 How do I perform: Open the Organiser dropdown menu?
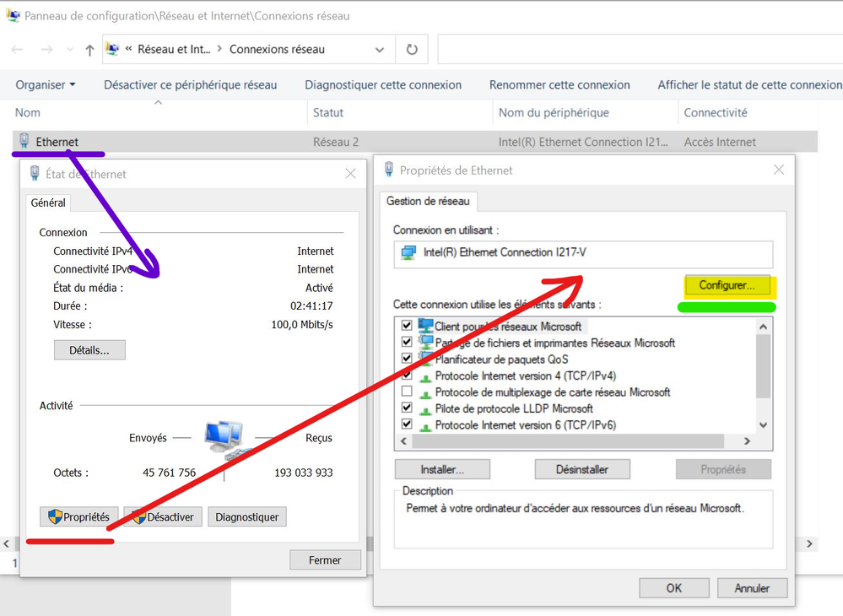[x=46, y=84]
